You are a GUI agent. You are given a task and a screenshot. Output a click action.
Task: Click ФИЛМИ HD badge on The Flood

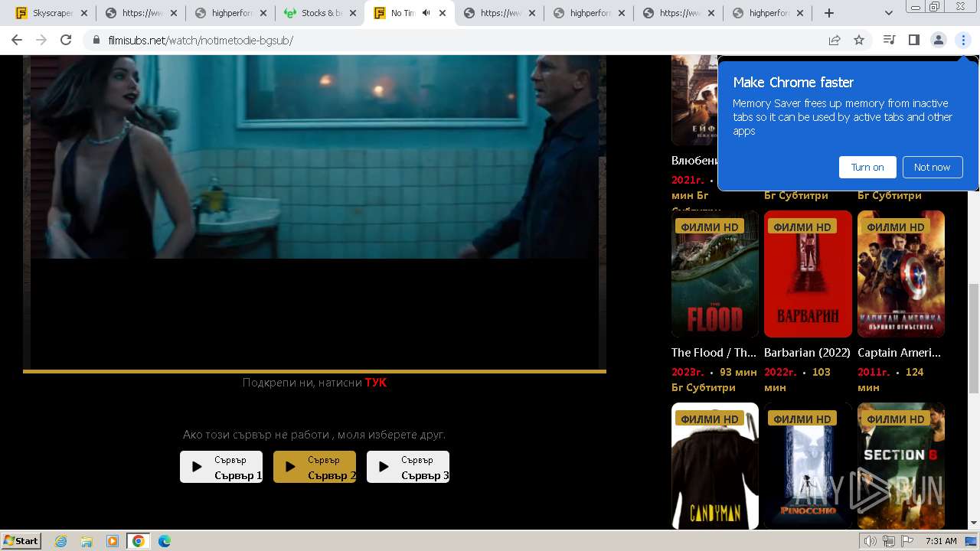pyautogui.click(x=710, y=227)
